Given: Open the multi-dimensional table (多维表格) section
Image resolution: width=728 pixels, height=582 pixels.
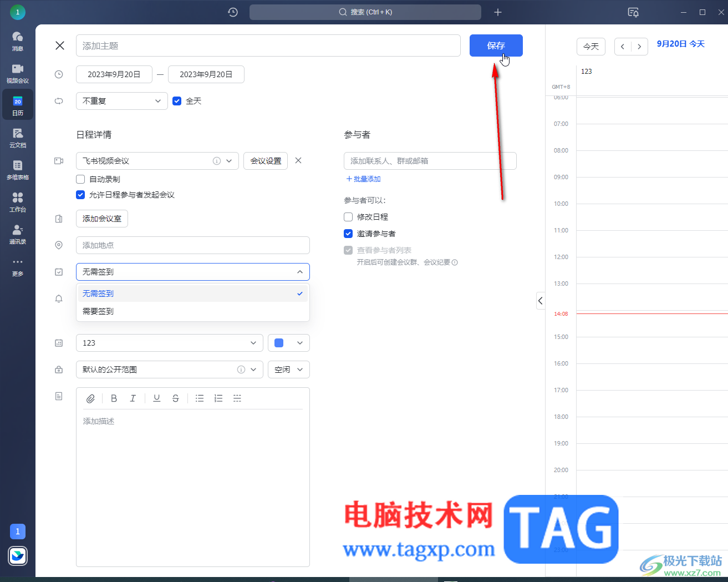Looking at the screenshot, I should (x=18, y=170).
